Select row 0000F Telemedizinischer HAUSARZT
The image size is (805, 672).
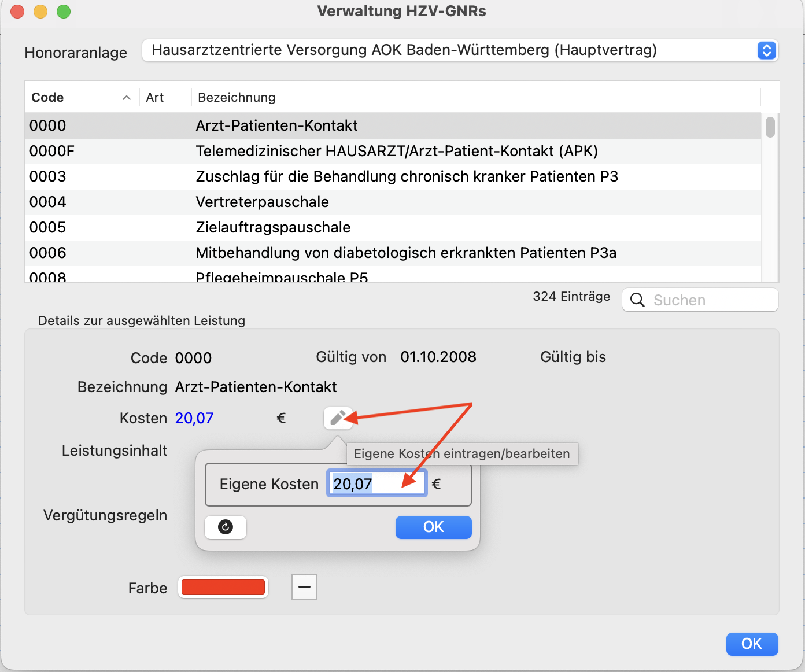[x=393, y=151]
